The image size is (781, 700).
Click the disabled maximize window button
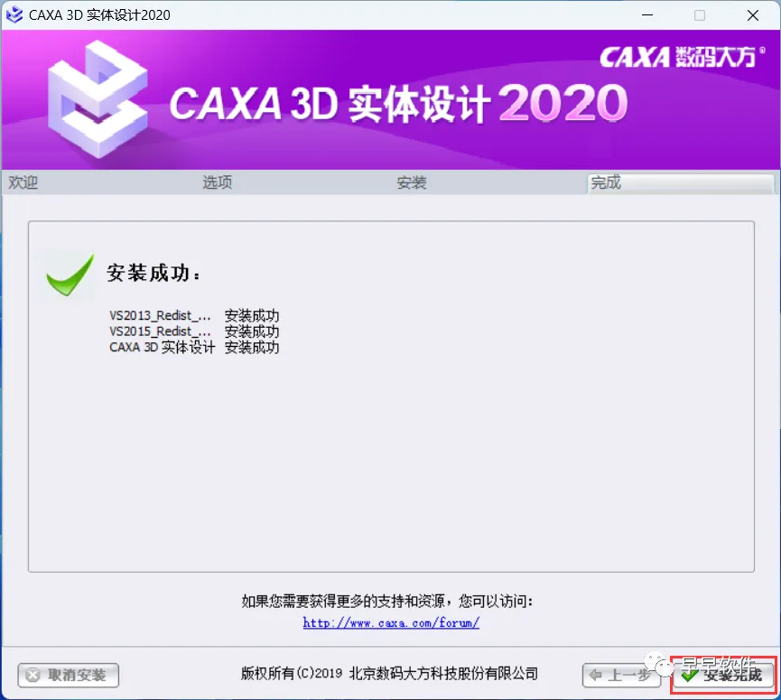(x=700, y=15)
